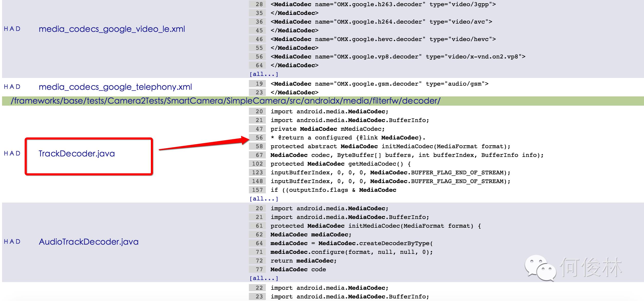
Task: Jump to line 64 createDecoderByType call
Action: pos(259,243)
